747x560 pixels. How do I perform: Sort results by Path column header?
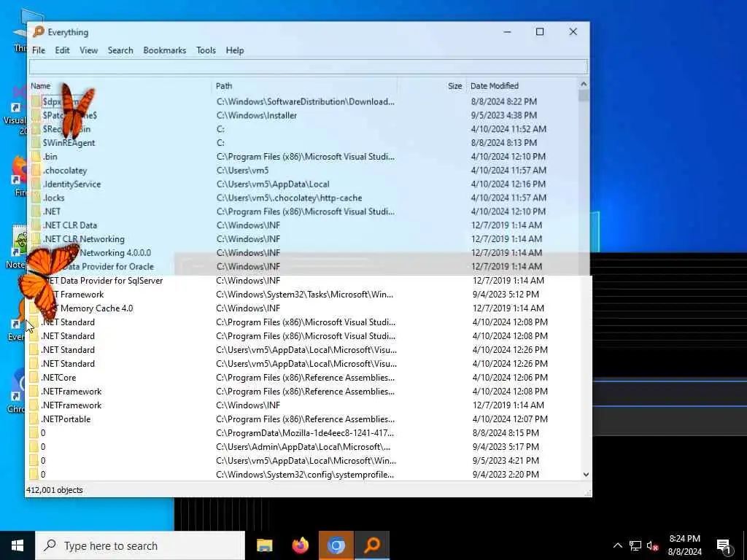coord(224,86)
